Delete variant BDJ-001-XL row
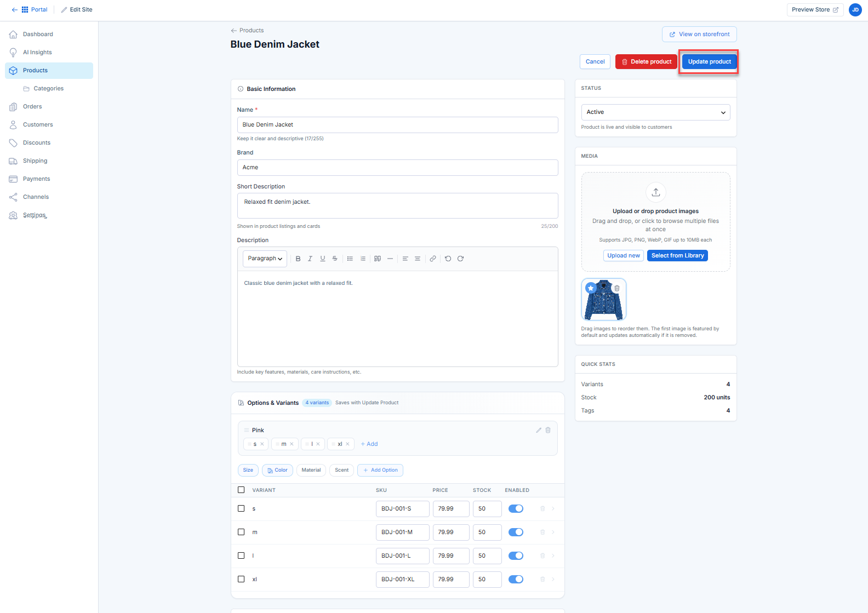The image size is (868, 613). (542, 580)
